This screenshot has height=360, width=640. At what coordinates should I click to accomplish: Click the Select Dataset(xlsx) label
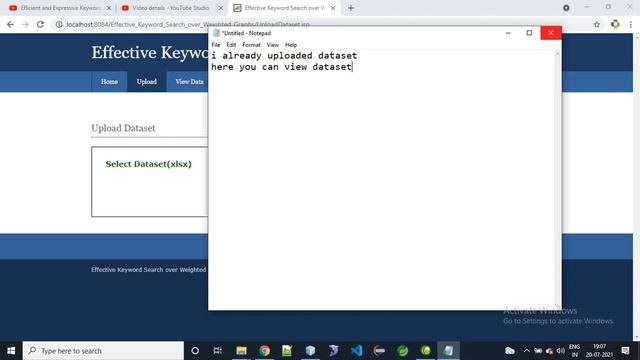click(149, 164)
